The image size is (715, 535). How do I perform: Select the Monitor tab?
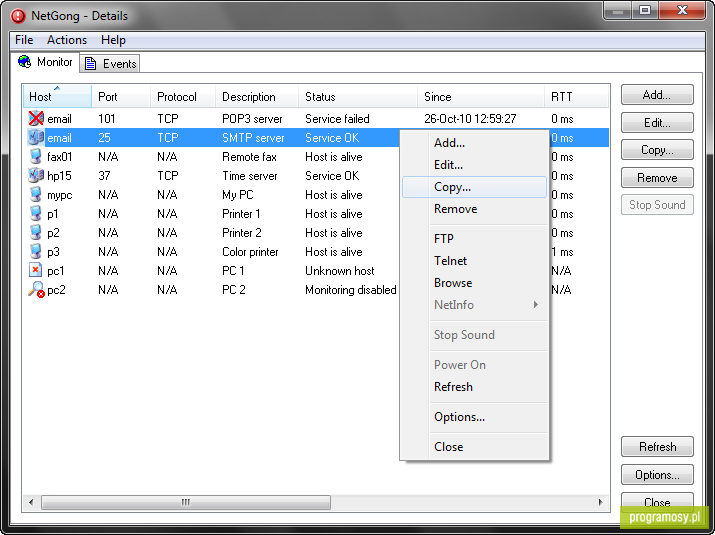(x=45, y=62)
